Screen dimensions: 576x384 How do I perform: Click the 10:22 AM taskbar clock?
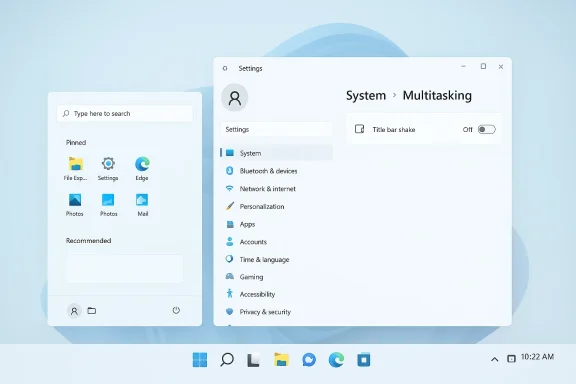(537, 357)
